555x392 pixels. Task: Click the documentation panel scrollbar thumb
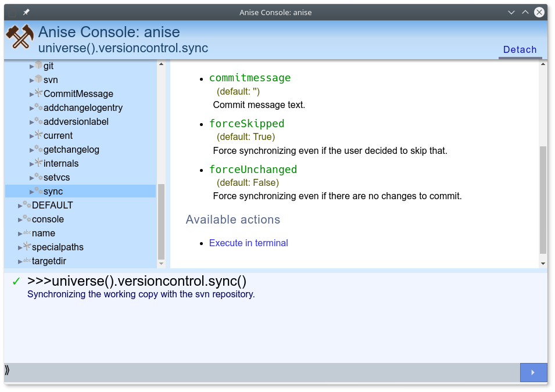543,200
